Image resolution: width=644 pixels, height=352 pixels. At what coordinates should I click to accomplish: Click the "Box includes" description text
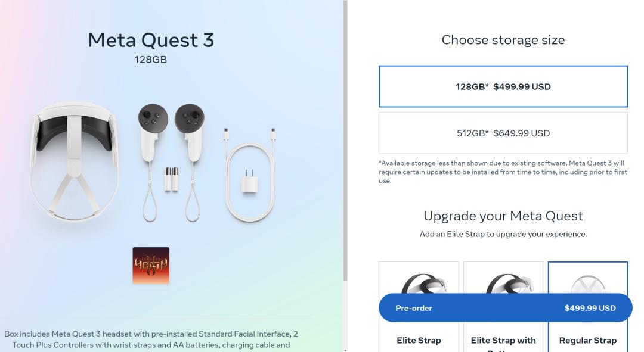(151, 338)
